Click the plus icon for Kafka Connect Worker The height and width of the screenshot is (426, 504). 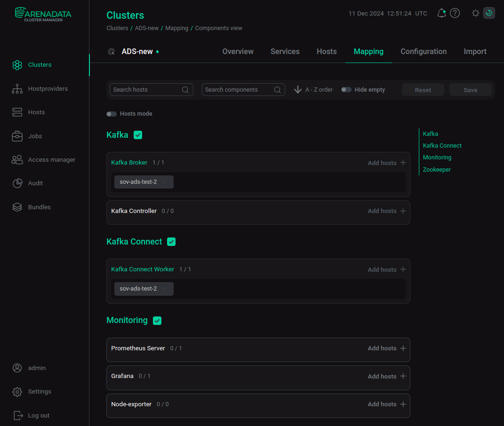point(403,269)
